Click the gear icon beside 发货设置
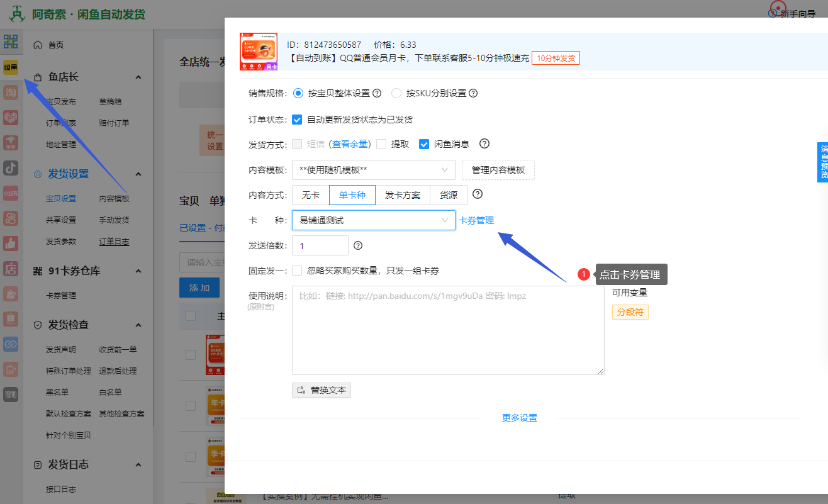 point(38,174)
